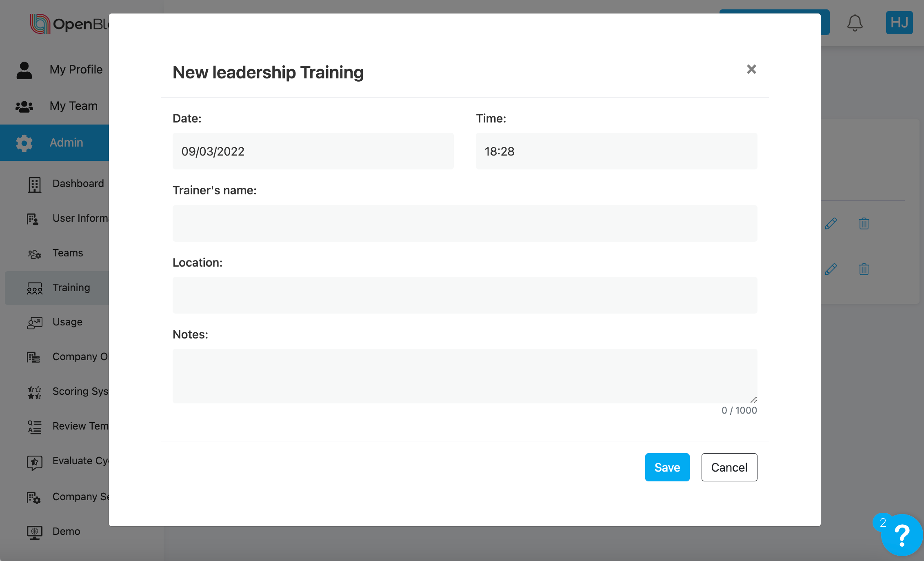This screenshot has width=924, height=561.
Task: Select Teams in the admin menu
Action: pyautogui.click(x=68, y=253)
